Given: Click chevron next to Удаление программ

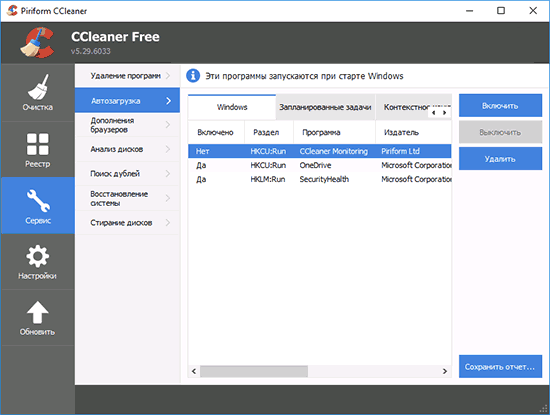Looking at the screenshot, I should click(168, 76).
